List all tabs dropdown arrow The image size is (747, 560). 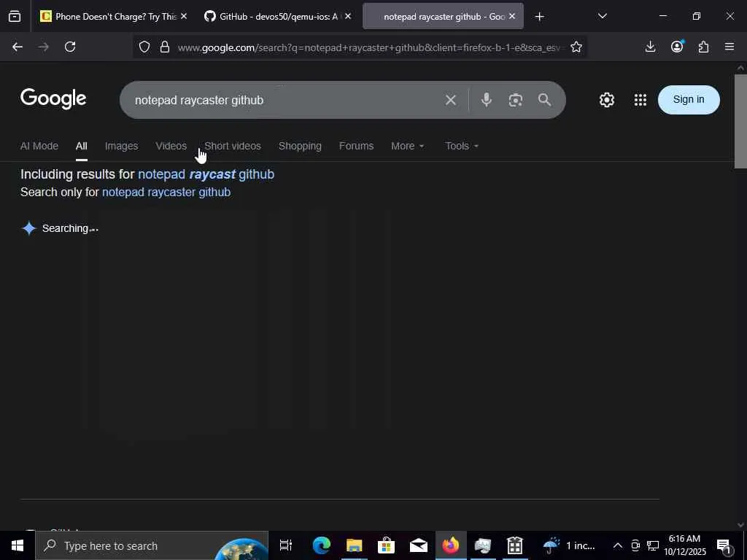click(602, 16)
